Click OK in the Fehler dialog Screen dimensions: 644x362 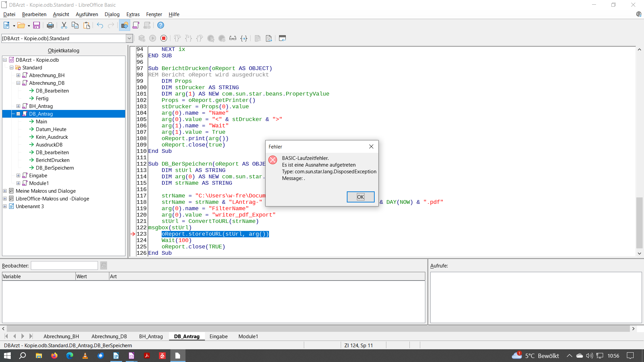click(x=361, y=197)
